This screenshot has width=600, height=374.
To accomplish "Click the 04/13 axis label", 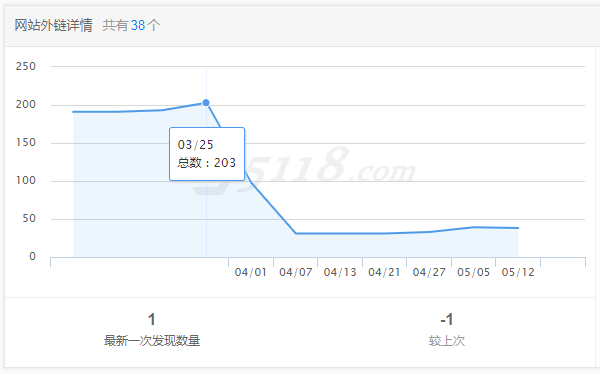I will click(340, 272).
